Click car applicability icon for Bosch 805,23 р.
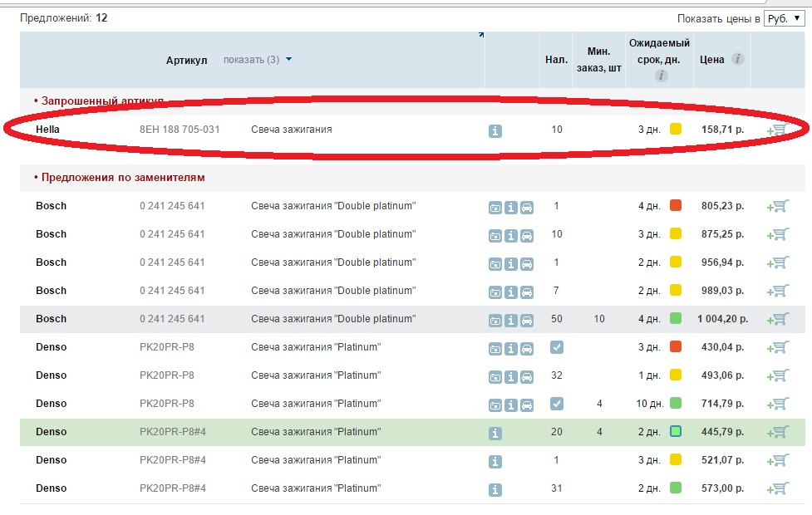The image size is (812, 515). pyautogui.click(x=526, y=207)
